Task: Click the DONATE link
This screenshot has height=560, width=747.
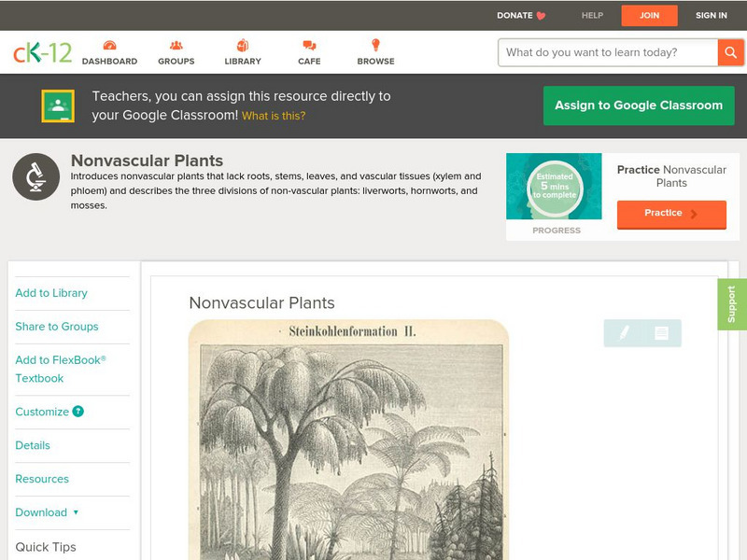Action: pos(514,16)
